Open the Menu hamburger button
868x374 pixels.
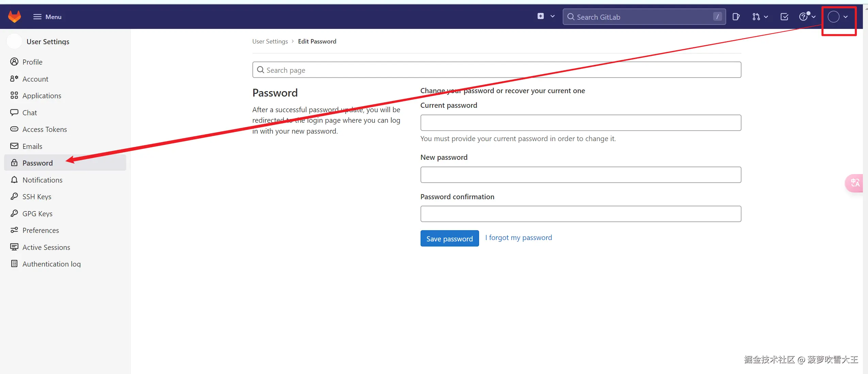pos(47,17)
